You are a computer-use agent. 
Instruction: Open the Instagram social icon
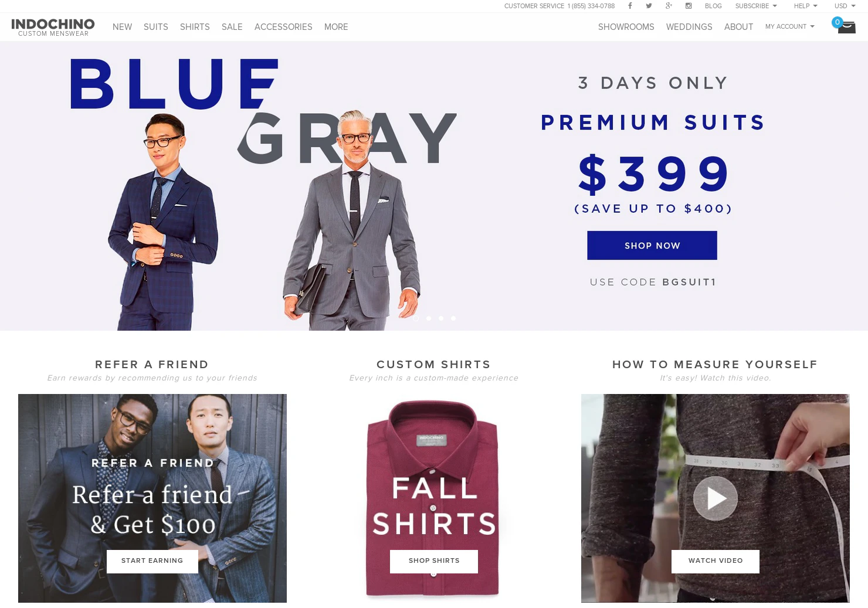(689, 6)
